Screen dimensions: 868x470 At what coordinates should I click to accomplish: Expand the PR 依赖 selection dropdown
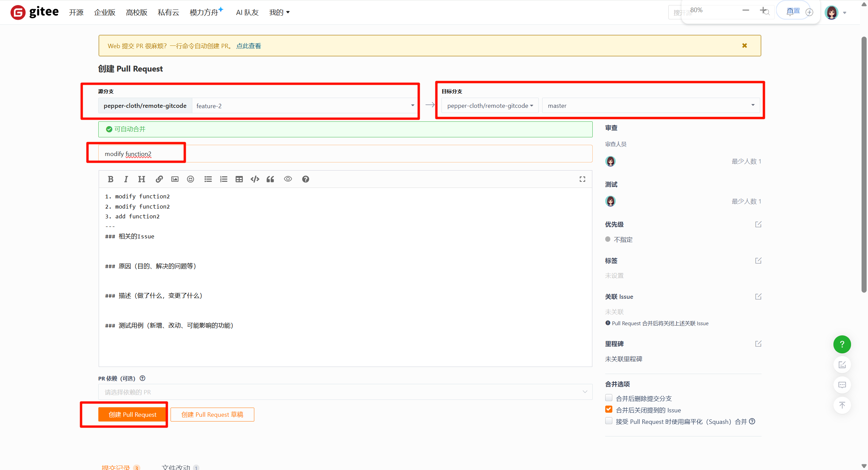pos(345,392)
